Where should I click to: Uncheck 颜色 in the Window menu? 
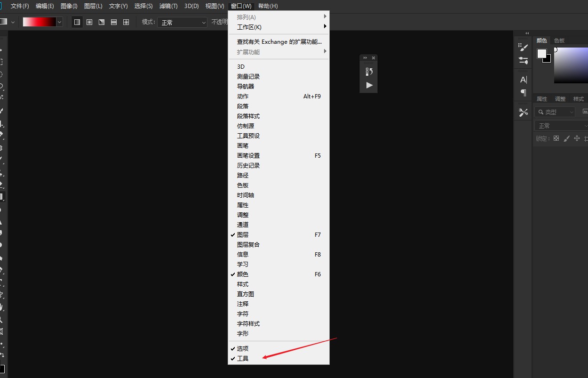pos(242,274)
